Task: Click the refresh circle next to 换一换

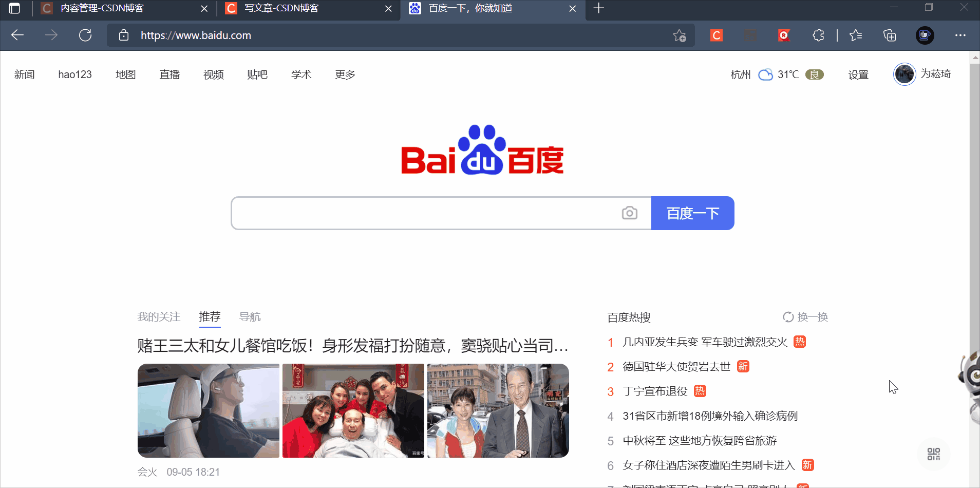Action: (788, 317)
